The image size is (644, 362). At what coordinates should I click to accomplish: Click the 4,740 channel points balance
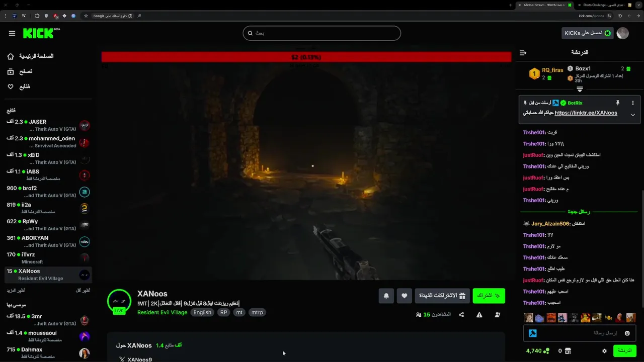(537, 351)
